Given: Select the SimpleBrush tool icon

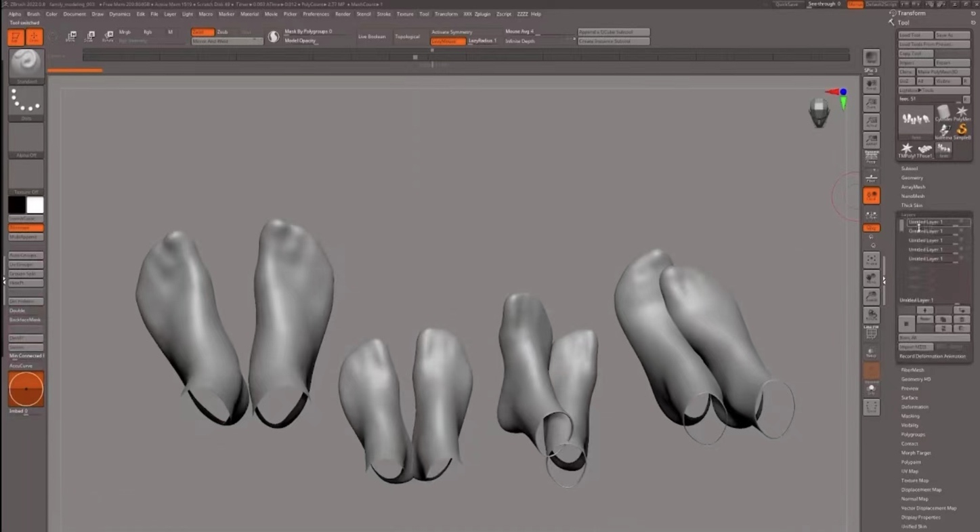Looking at the screenshot, I should 962,131.
